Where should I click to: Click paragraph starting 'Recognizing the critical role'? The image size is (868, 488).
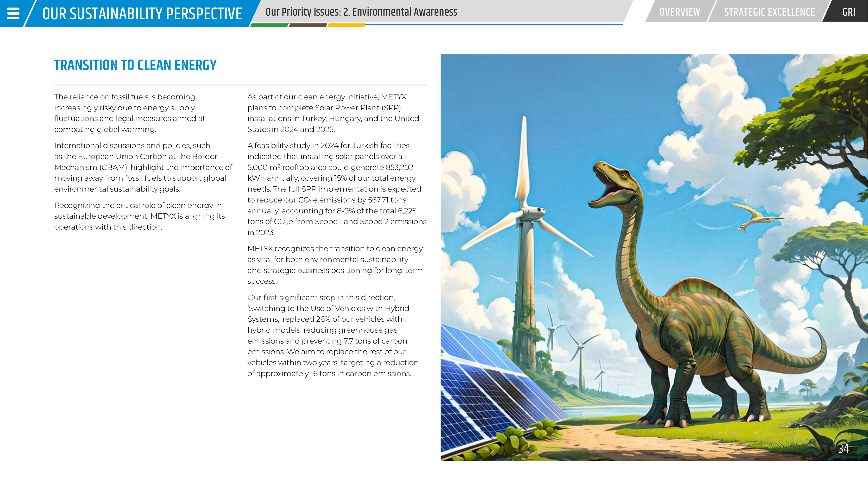coord(140,216)
